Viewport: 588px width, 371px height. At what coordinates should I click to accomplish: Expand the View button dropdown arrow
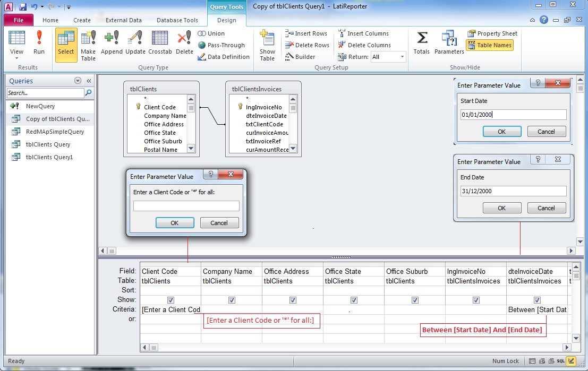[x=17, y=58]
